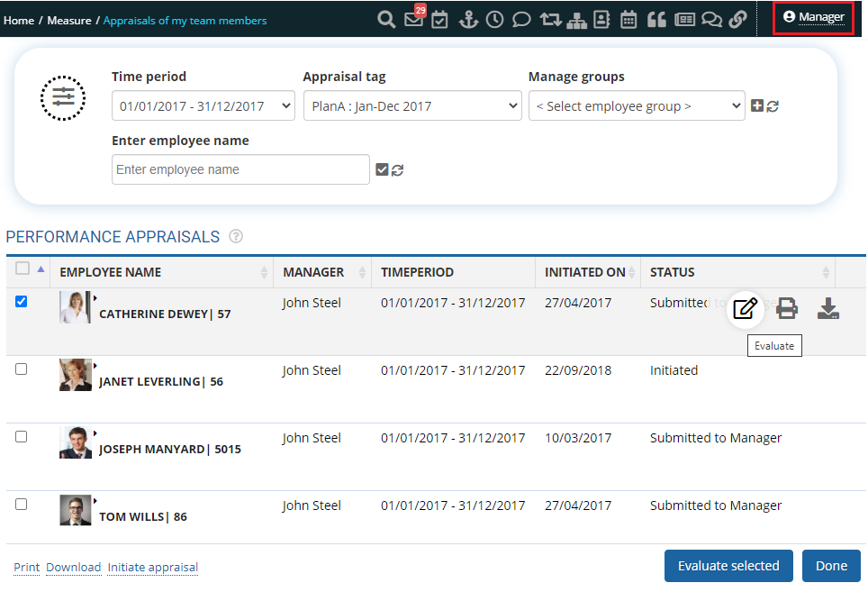Viewport: 868px width, 592px height.
Task: Go to Measure in the breadcrumb navigation
Action: click(68, 20)
